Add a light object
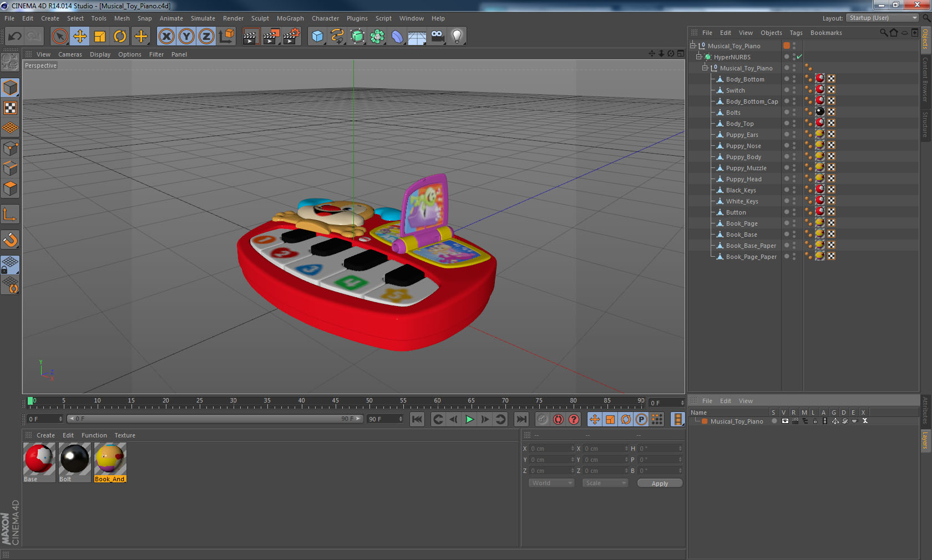 pos(457,37)
